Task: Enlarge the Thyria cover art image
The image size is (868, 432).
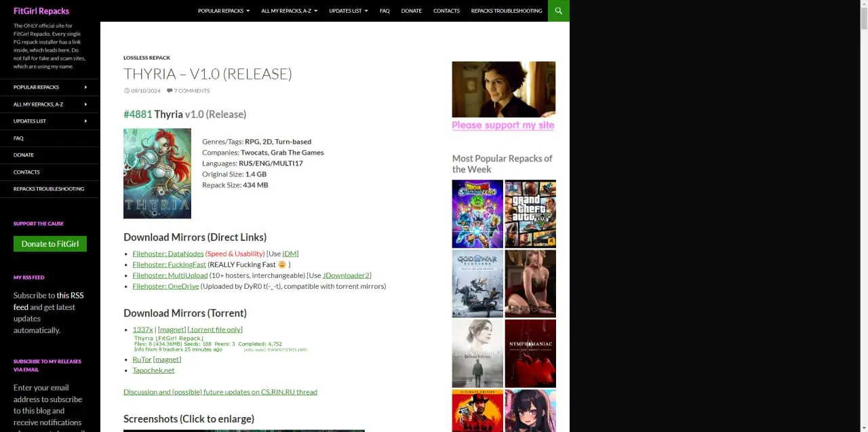Action: pos(157,174)
